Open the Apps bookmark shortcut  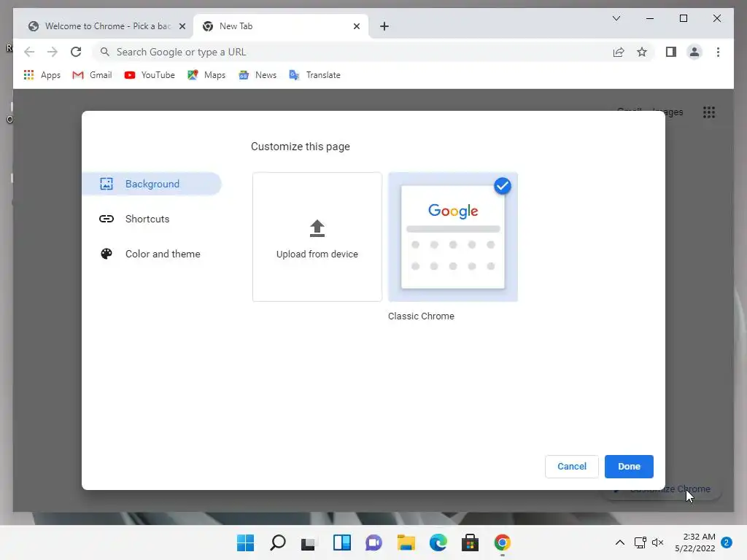point(42,75)
